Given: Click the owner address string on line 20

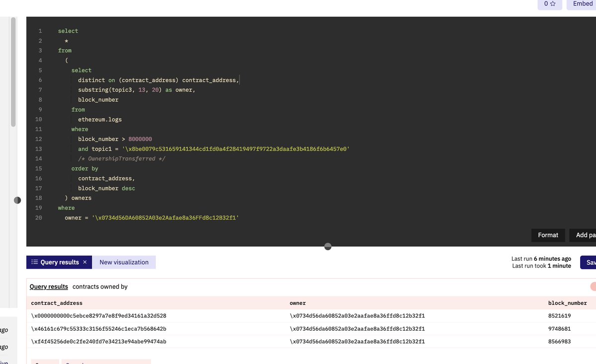Looking at the screenshot, I should 165,218.
